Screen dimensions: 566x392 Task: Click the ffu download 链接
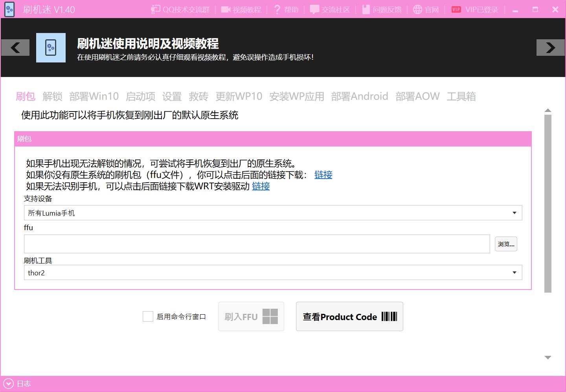(323, 175)
